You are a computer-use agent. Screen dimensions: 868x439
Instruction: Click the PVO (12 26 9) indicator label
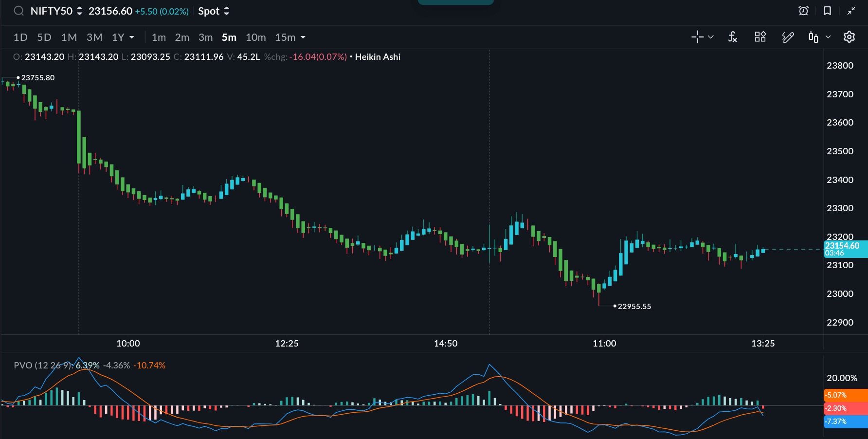click(43, 366)
